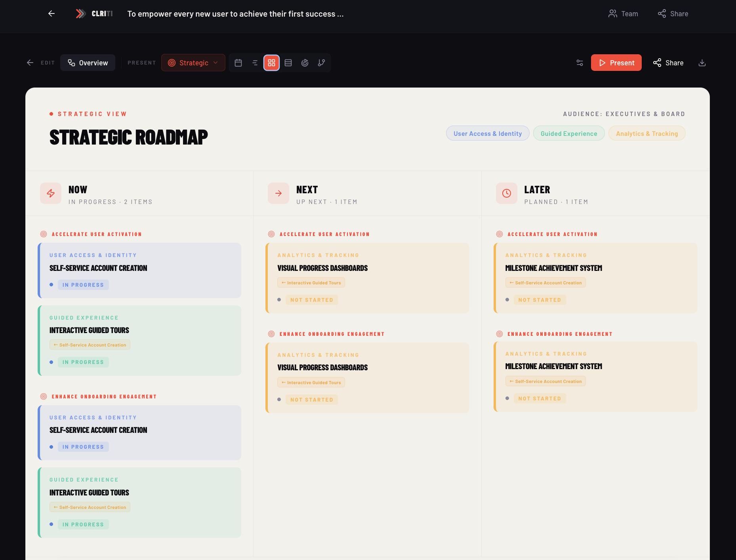Screen dimensions: 736x560
Task: Click Share in the toolbar
Action: click(668, 63)
